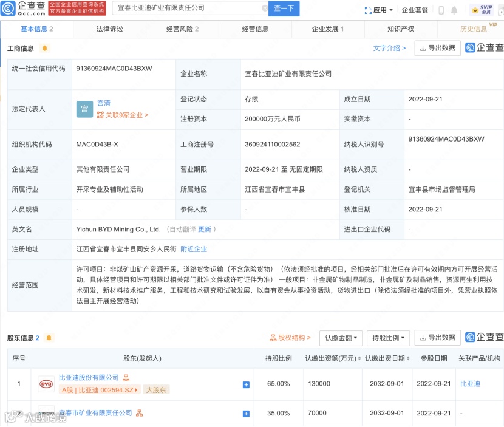
Task: Open the 应用 dropdown menu
Action: (x=379, y=10)
